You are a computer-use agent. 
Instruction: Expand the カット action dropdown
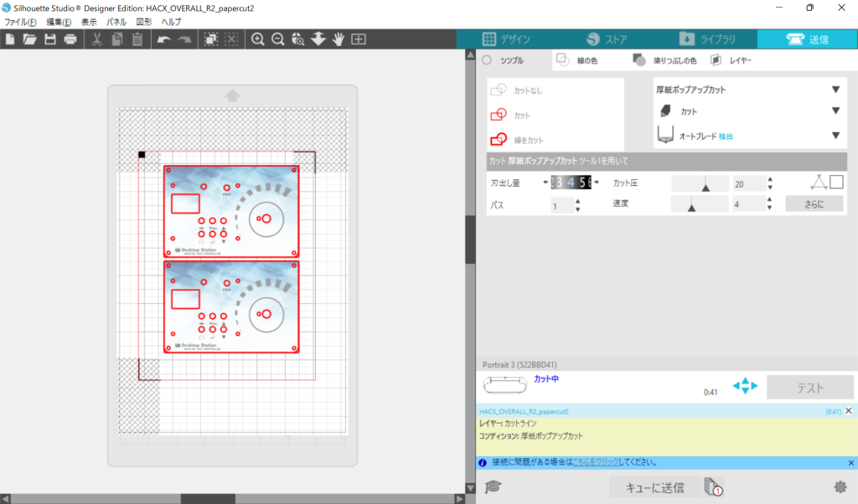[835, 111]
